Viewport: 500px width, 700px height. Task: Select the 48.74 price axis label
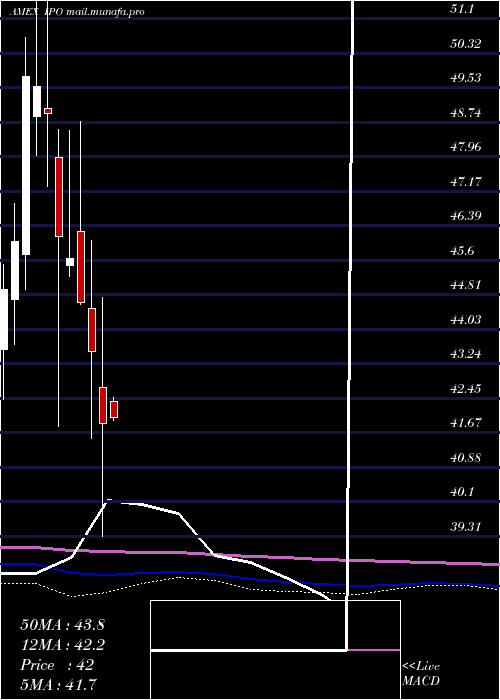[x=466, y=113]
